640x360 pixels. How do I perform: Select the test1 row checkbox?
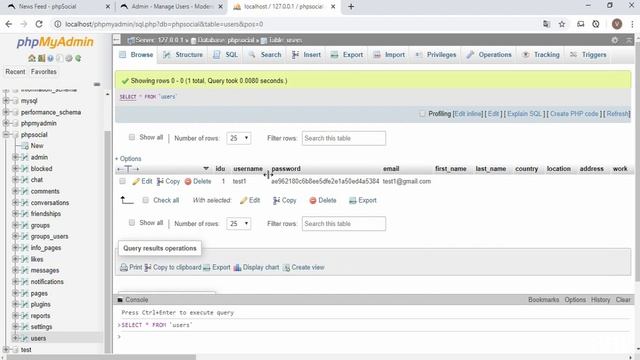pos(122,181)
